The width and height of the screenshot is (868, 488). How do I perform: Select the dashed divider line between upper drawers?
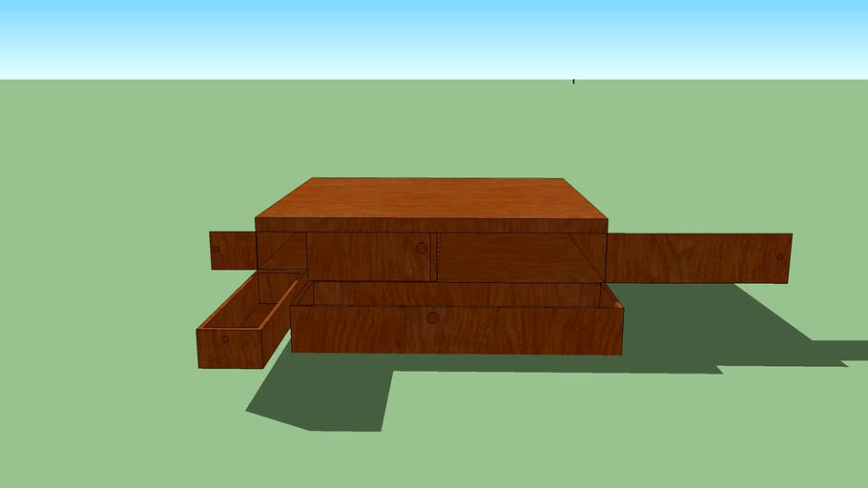click(x=439, y=256)
